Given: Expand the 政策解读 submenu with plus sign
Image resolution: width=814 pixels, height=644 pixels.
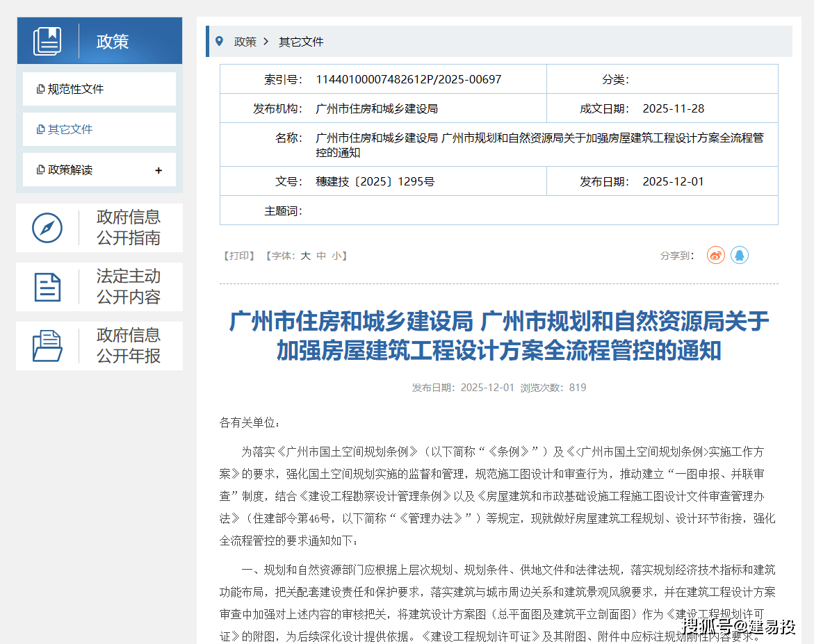Looking at the screenshot, I should pyautogui.click(x=158, y=170).
